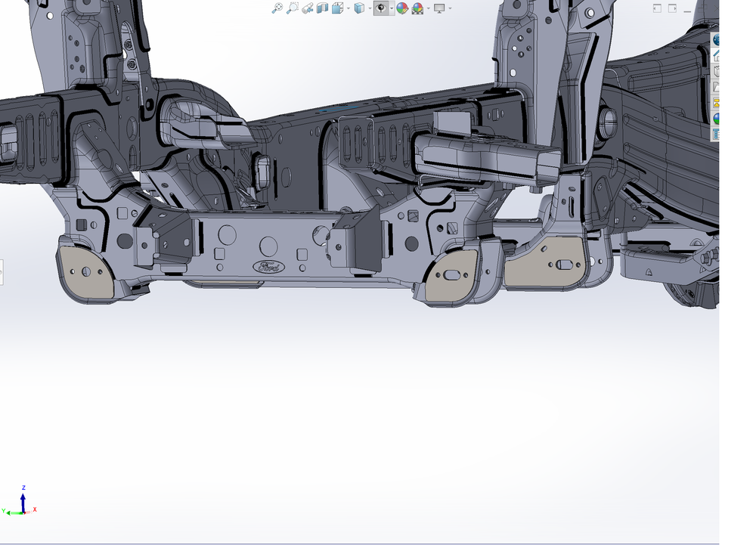
Task: Open the View Orientation dropdown arrow
Action: (x=348, y=9)
